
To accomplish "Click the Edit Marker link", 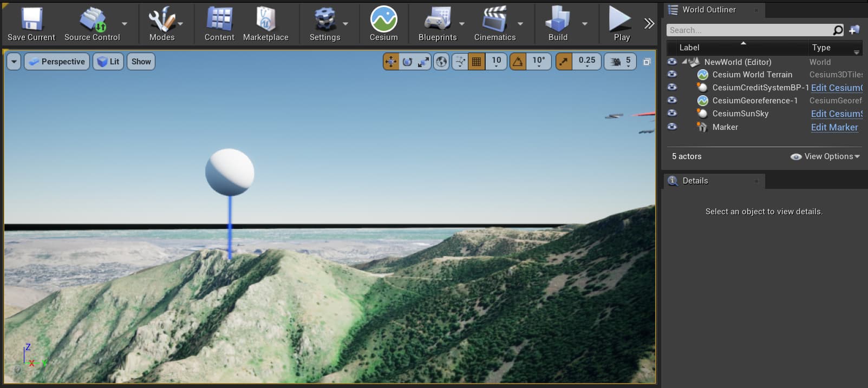I will [834, 127].
